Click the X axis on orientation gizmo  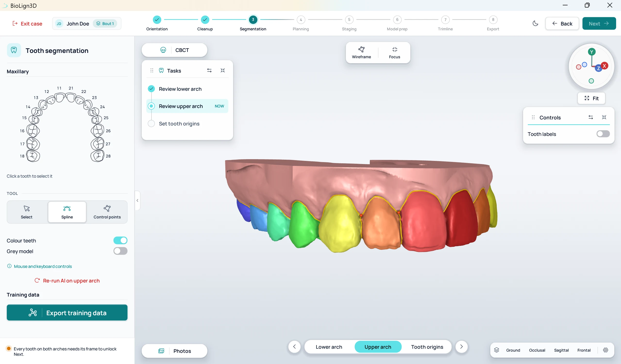(x=604, y=66)
